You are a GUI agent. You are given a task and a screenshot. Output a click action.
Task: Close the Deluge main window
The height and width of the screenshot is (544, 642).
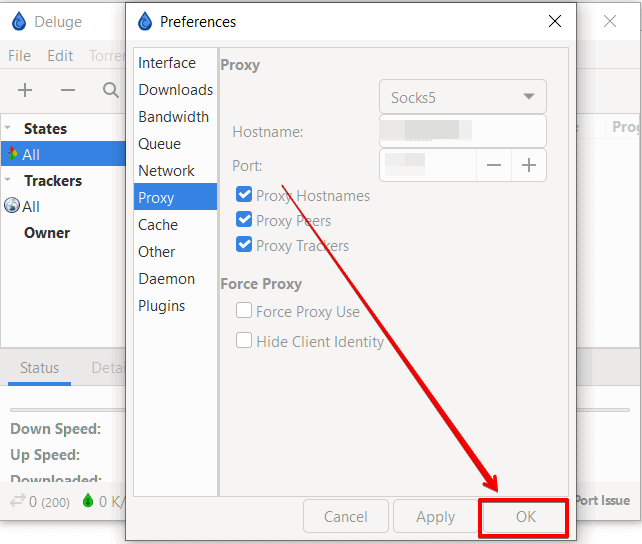tap(610, 21)
